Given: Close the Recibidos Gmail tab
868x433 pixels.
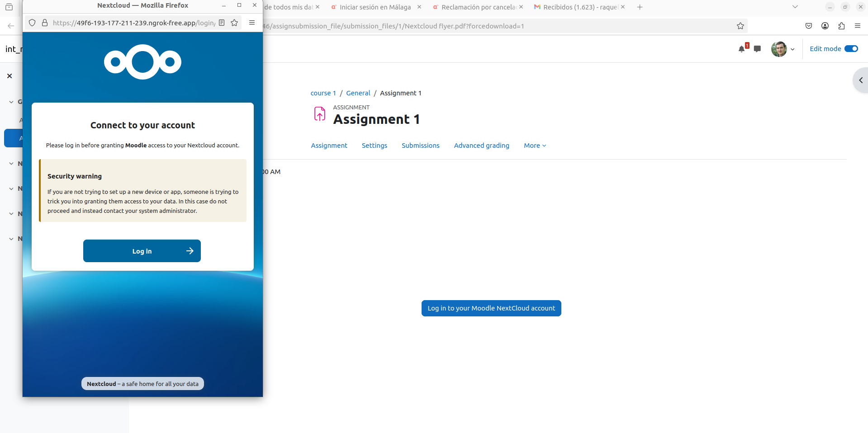Looking at the screenshot, I should tap(623, 7).
